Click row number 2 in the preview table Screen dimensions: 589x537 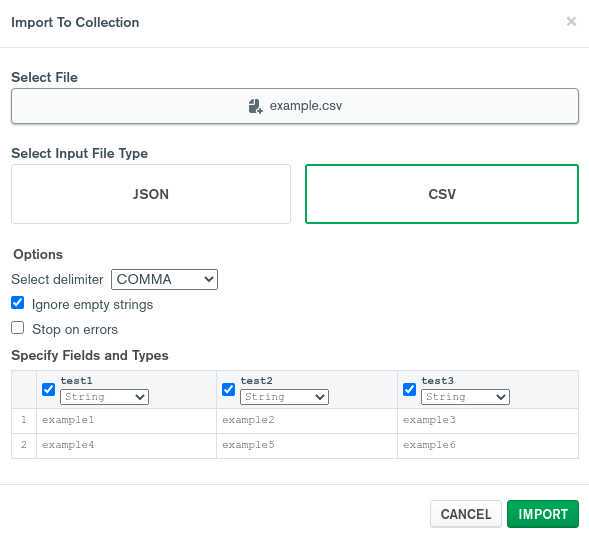coord(24,445)
